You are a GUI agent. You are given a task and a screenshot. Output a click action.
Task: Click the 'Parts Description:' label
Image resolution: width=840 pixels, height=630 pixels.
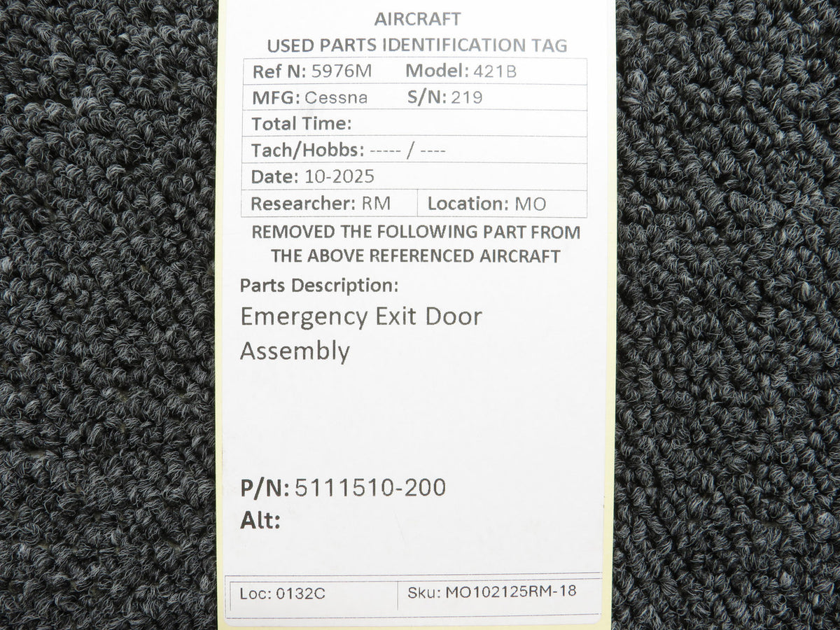[x=319, y=286]
